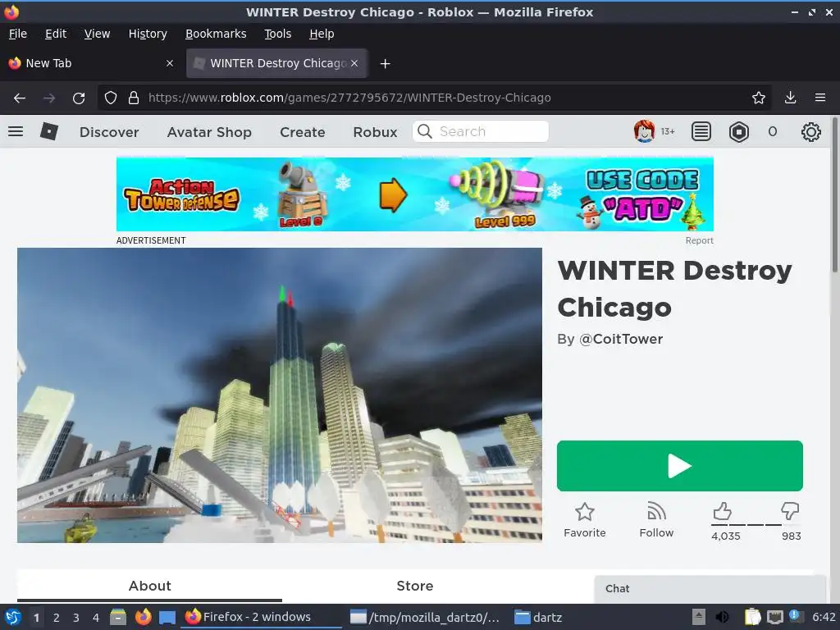The height and width of the screenshot is (630, 840).
Task: Switch to workspace 3 in taskbar
Action: click(x=76, y=618)
